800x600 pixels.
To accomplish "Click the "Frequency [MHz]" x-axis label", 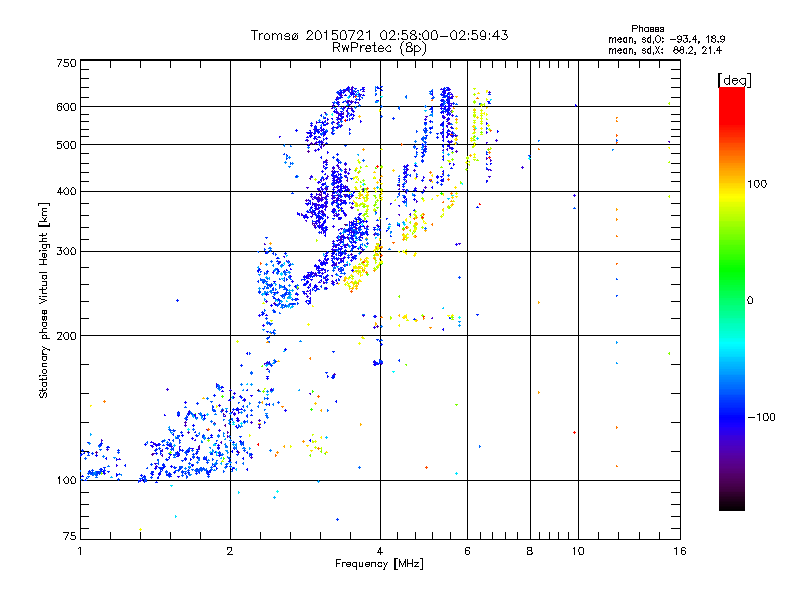I will [x=379, y=564].
